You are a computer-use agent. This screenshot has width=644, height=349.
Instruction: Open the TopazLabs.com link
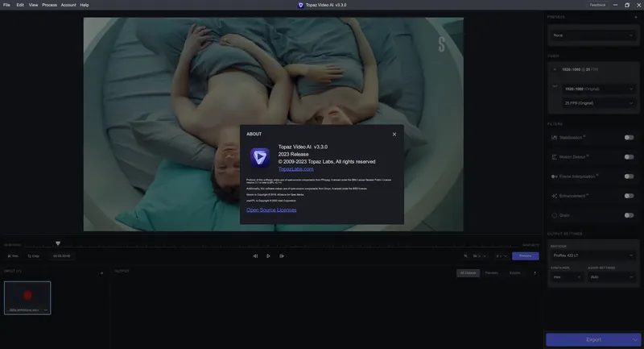[295, 169]
